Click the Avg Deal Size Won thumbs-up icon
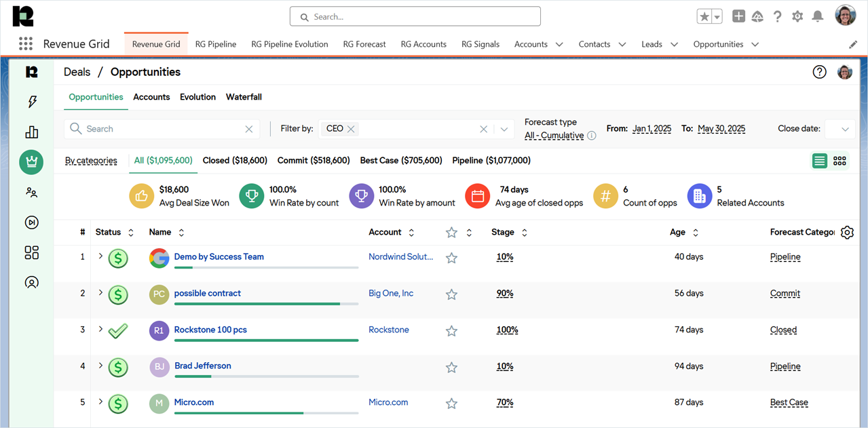Viewport: 868px width, 428px height. click(141, 196)
